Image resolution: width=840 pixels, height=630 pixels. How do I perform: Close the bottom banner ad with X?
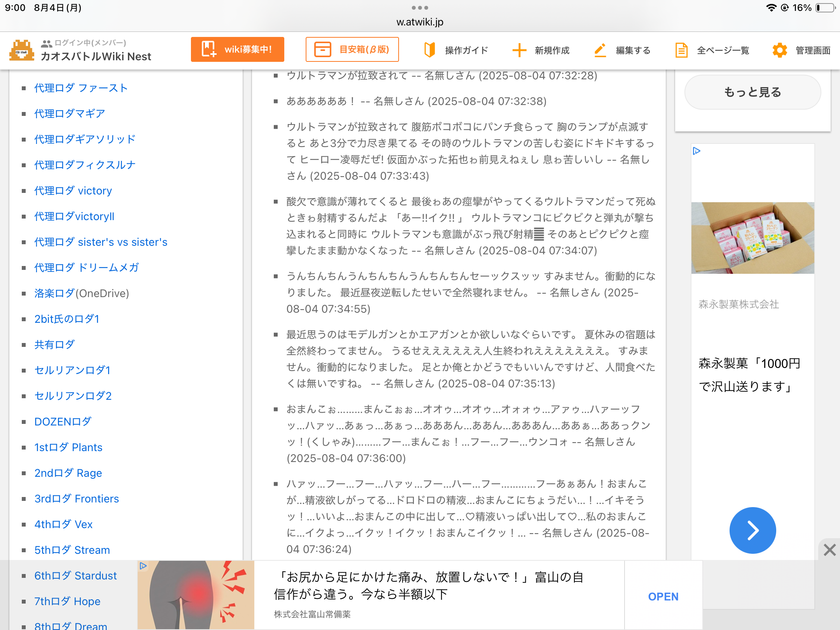pyautogui.click(x=829, y=550)
